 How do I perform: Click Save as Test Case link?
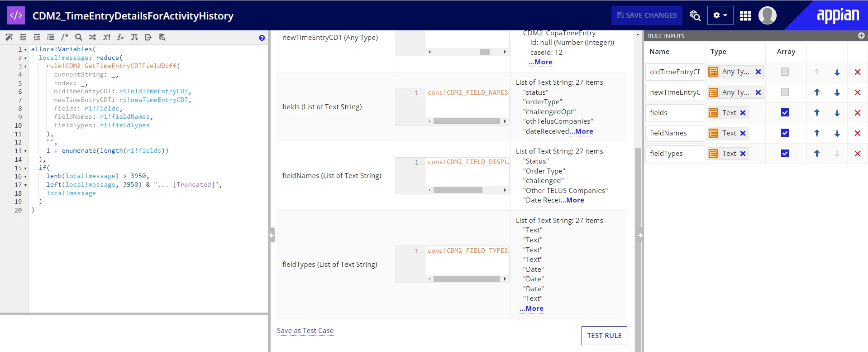pos(305,331)
